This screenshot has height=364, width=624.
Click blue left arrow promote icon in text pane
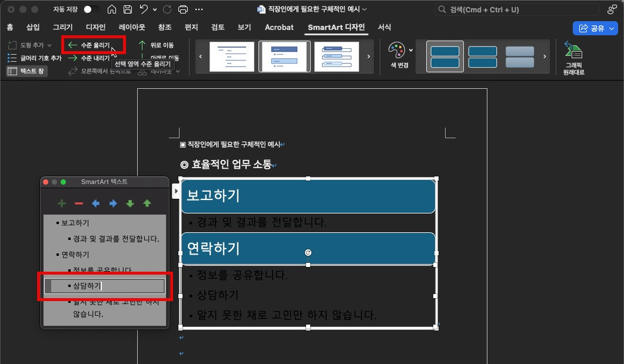click(x=95, y=203)
